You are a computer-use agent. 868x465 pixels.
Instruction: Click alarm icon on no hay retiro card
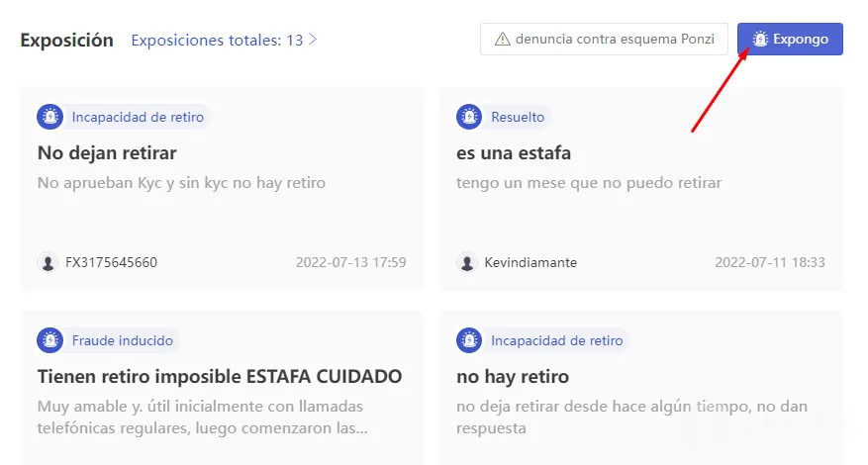tap(469, 340)
